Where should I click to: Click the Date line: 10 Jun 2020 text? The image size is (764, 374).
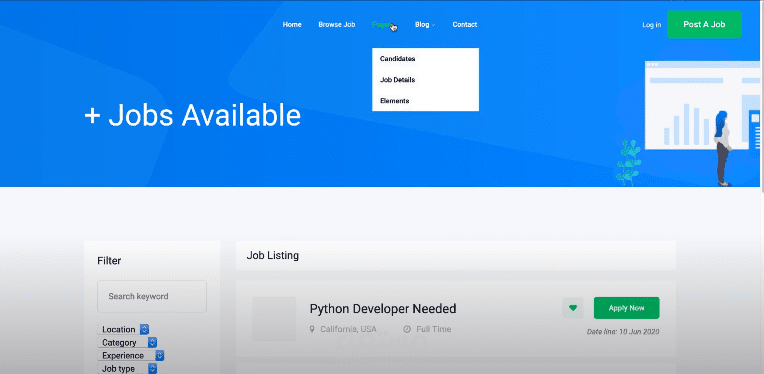point(623,332)
